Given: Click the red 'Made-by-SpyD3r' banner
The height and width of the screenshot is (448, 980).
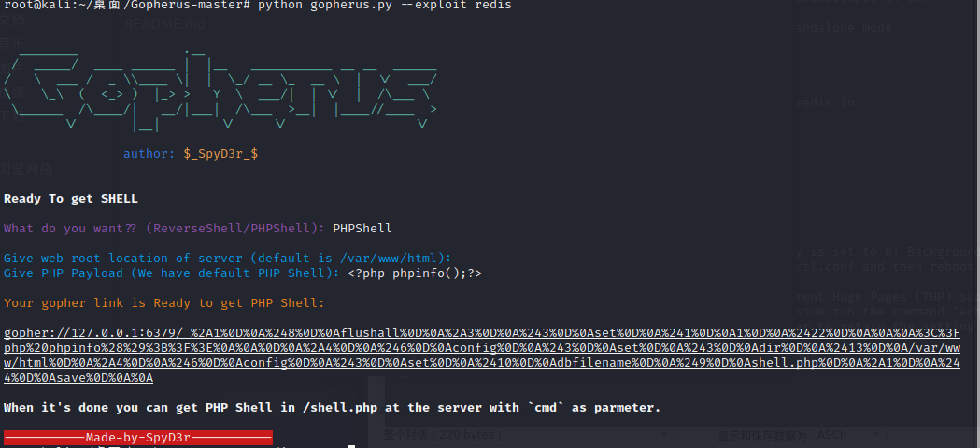Looking at the screenshot, I should [x=138, y=438].
